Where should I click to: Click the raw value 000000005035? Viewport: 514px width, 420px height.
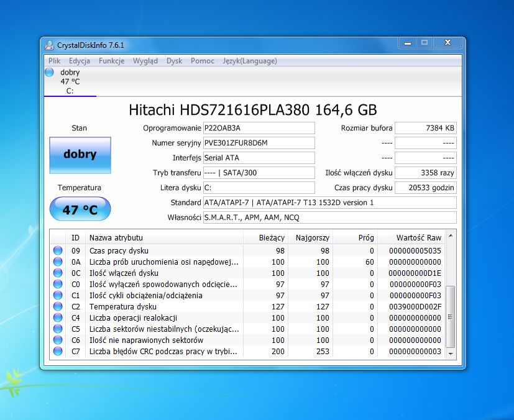(x=415, y=250)
